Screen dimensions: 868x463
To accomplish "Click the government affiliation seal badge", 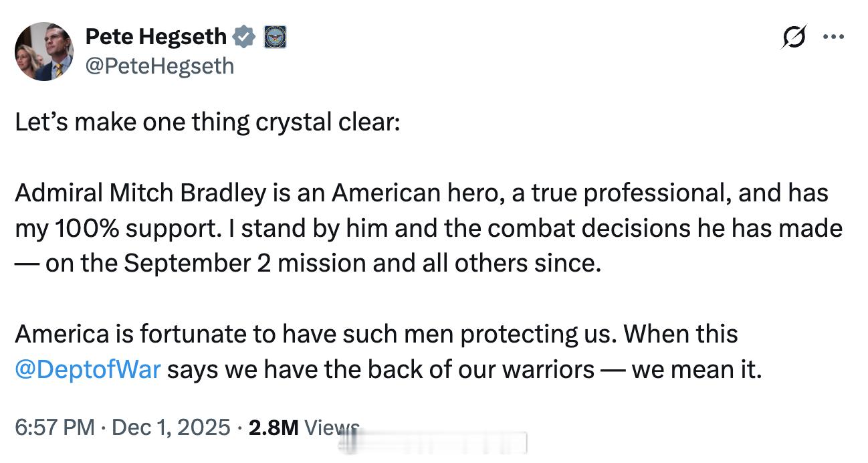I will 275,37.
